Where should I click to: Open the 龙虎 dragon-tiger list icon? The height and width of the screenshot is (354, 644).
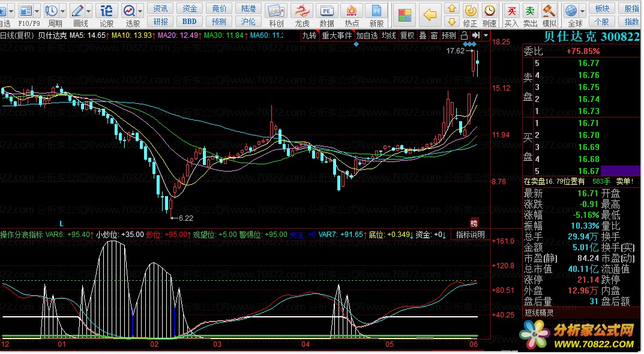click(x=302, y=11)
